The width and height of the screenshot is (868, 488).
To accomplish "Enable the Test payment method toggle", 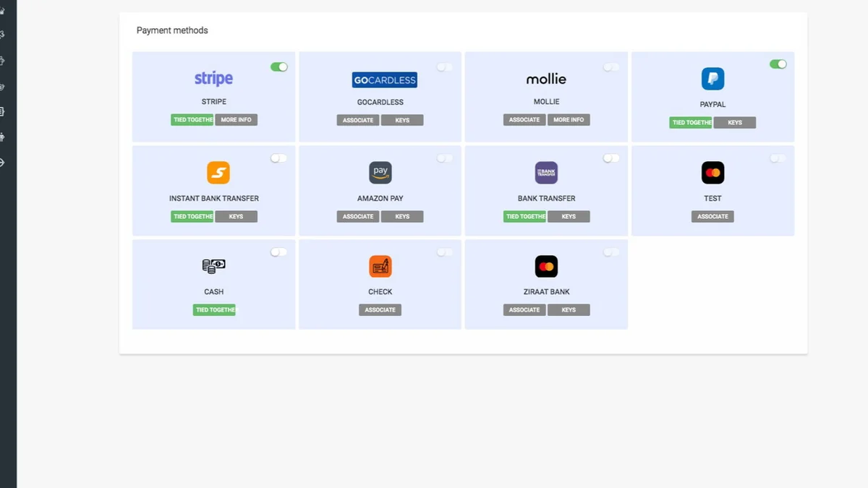I will coord(778,158).
